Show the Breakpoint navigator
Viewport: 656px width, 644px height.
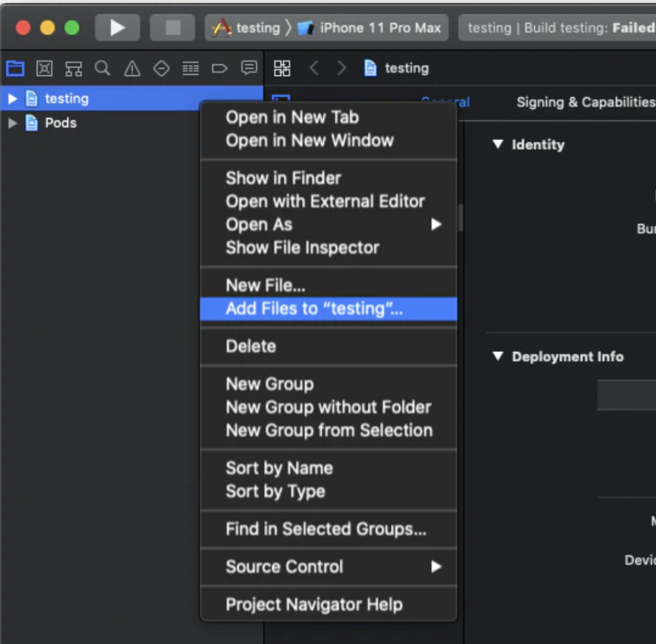click(220, 68)
